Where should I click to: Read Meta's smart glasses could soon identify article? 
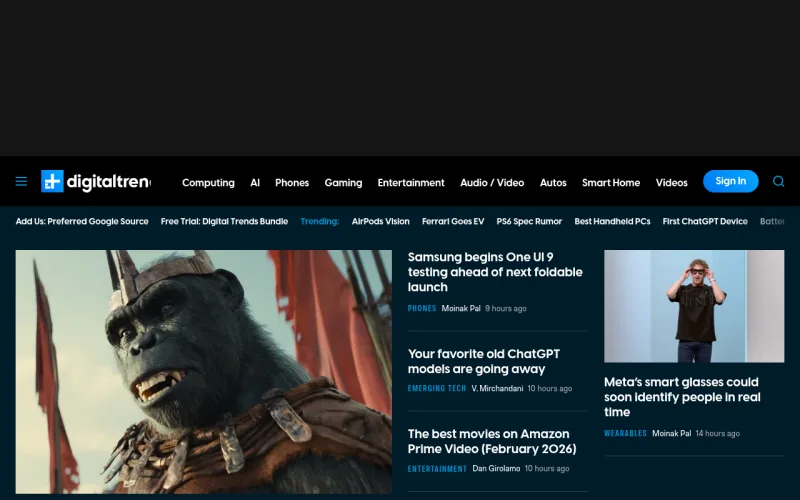[x=682, y=397]
